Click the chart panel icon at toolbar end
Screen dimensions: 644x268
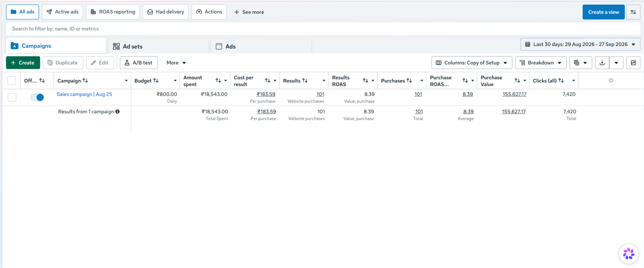634,63
